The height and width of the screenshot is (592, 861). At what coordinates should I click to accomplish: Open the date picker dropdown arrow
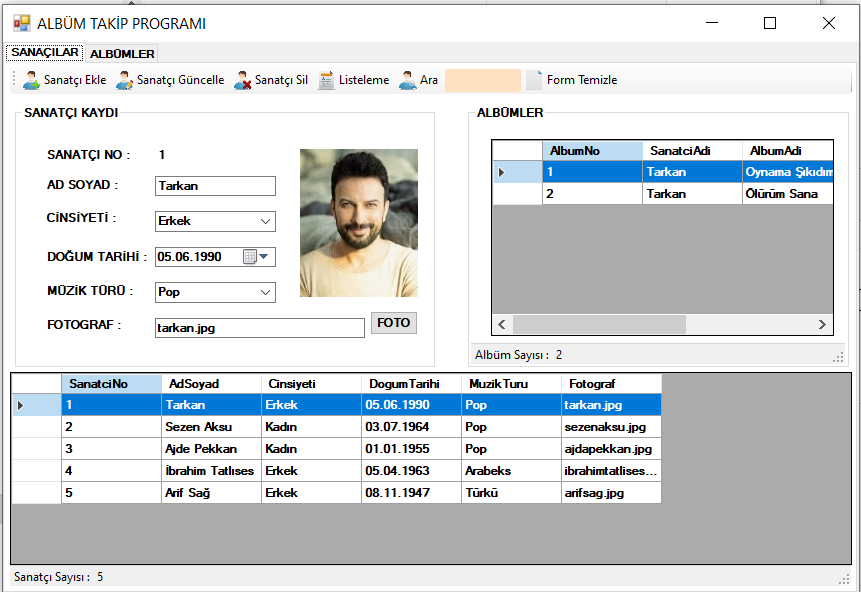pos(265,257)
